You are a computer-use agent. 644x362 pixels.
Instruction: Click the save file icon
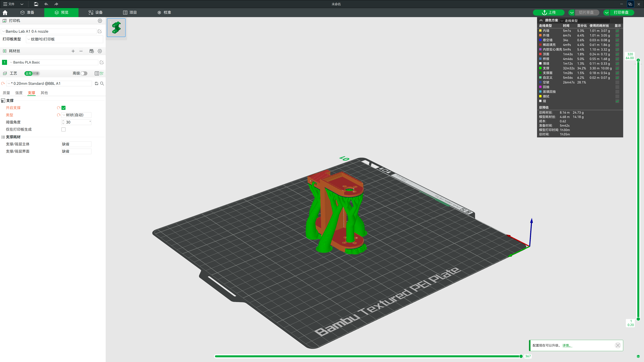pos(36,4)
